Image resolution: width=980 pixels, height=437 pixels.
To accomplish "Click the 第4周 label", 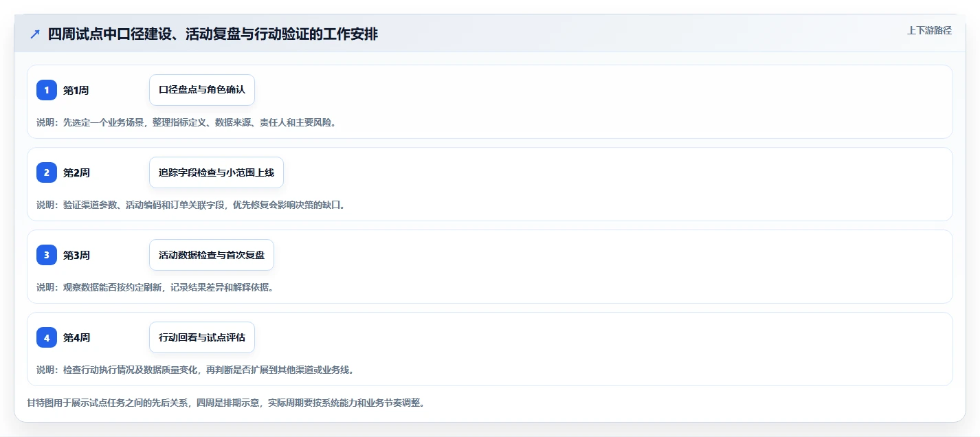I will [x=76, y=337].
